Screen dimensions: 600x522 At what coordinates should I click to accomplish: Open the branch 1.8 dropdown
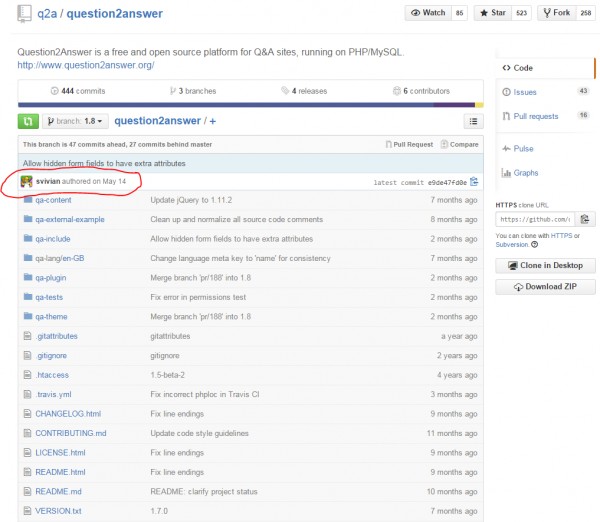pos(76,121)
